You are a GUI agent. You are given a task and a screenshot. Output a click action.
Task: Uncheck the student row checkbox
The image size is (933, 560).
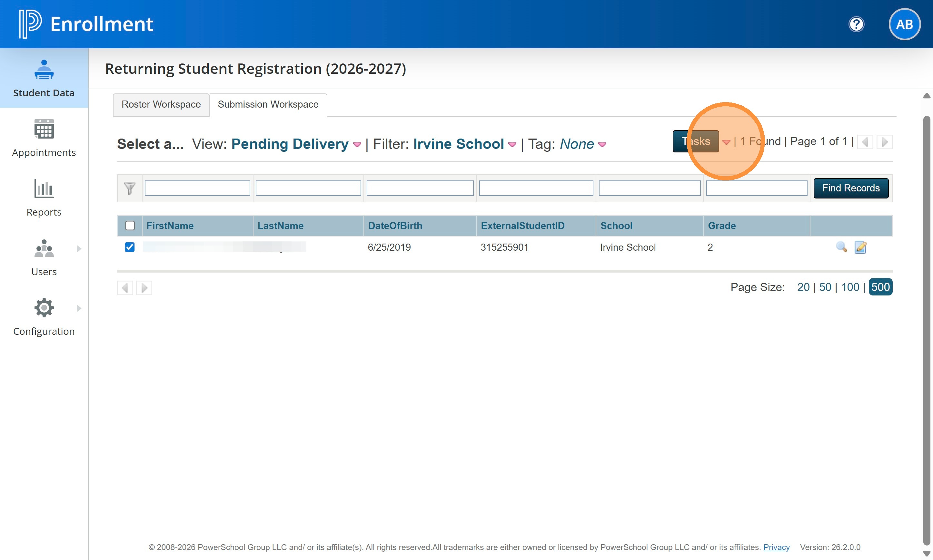[x=130, y=247]
